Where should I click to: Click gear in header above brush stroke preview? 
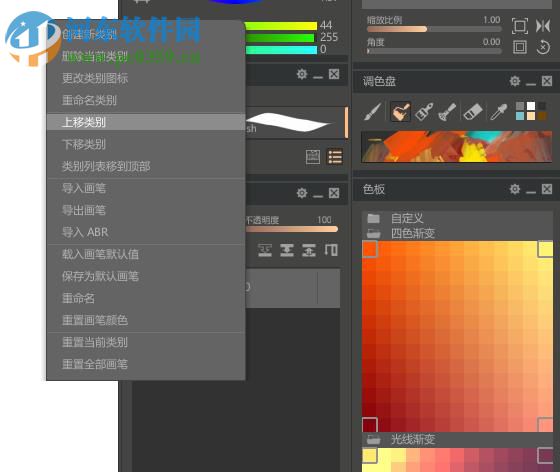point(302,74)
